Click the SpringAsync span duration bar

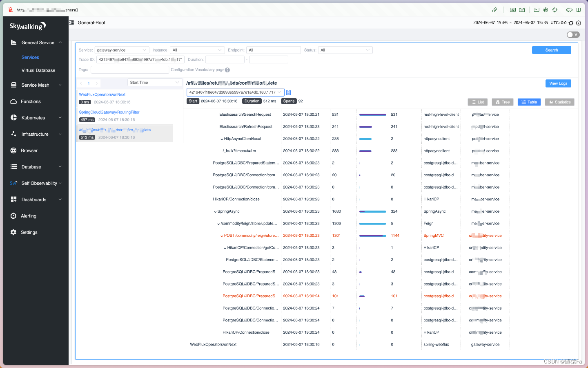click(372, 212)
